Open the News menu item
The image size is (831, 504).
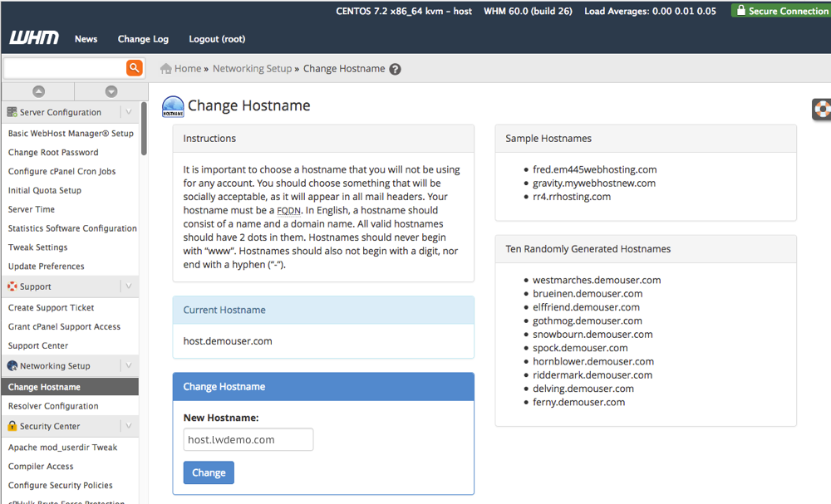86,39
